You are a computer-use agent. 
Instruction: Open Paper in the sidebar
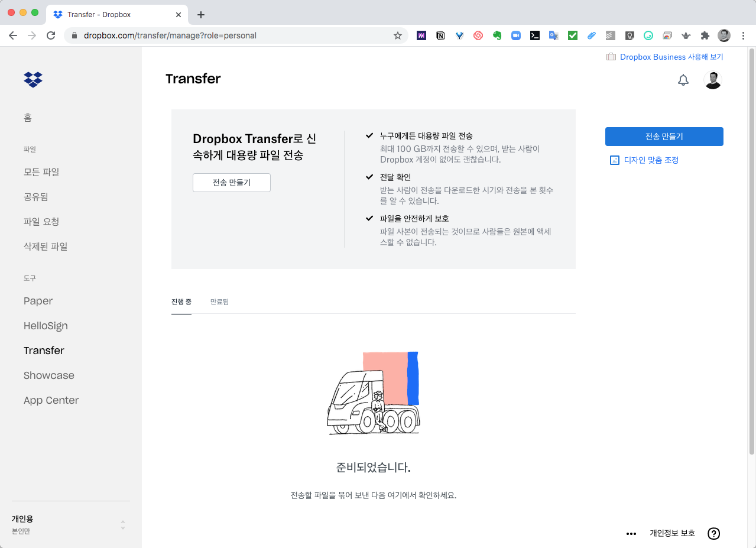coord(38,301)
